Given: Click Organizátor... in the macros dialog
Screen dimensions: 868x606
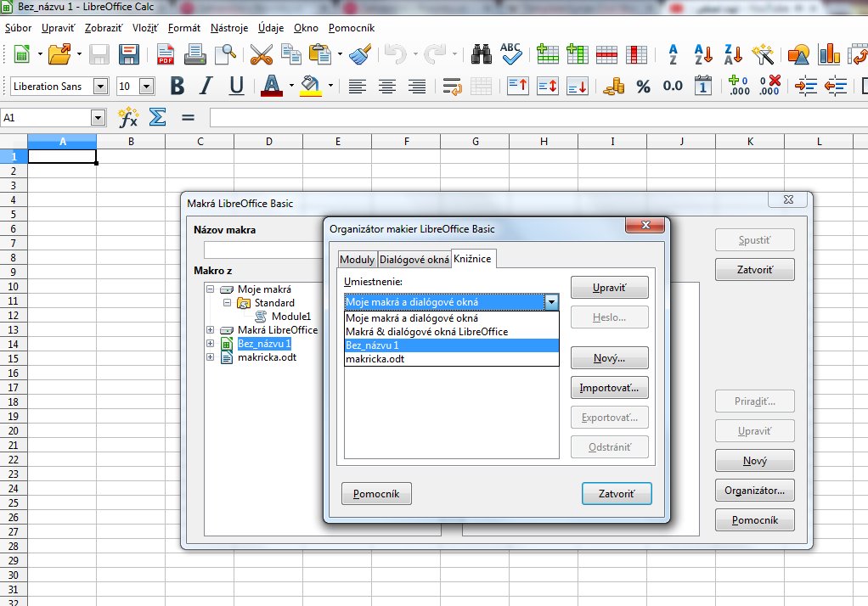Looking at the screenshot, I should [x=754, y=491].
